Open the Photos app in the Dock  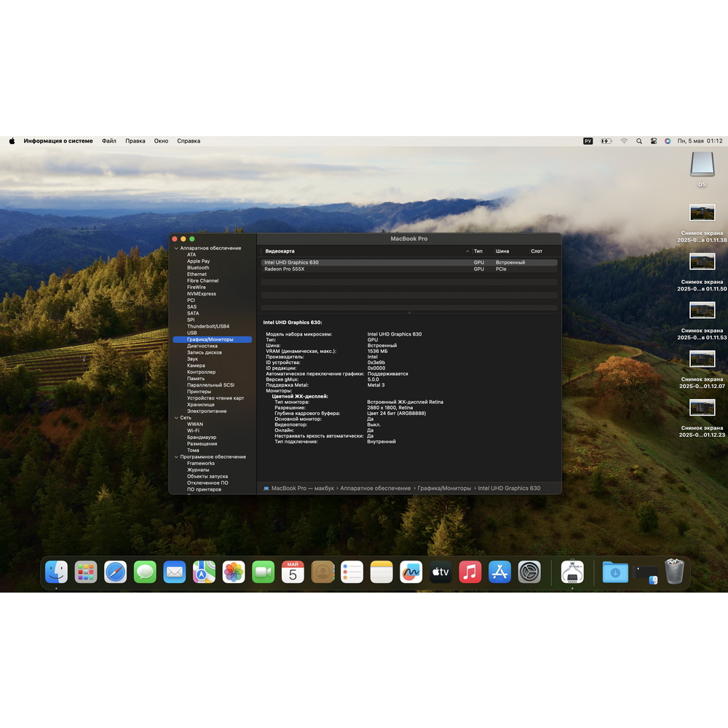tap(234, 571)
